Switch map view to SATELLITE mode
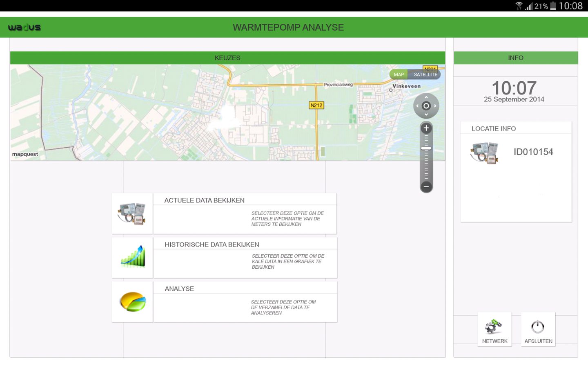This screenshot has height=368, width=588. [x=425, y=74]
